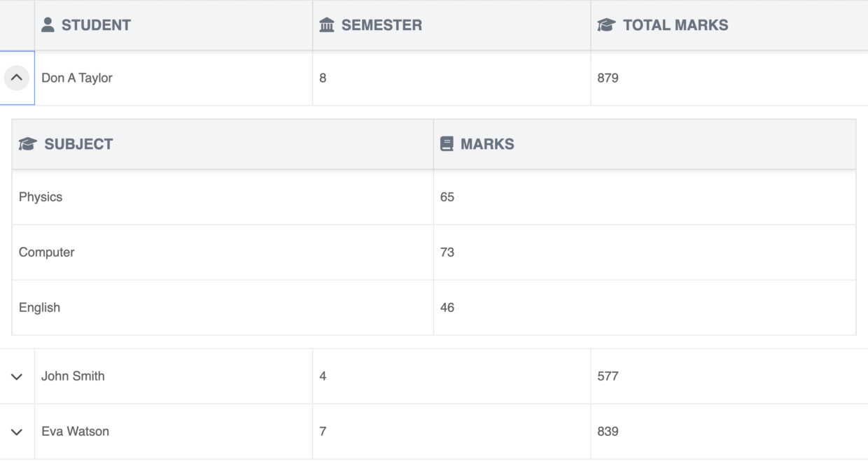Screen dimensions: 868x461
Task: Click the person icon beside Student header
Action: point(48,25)
